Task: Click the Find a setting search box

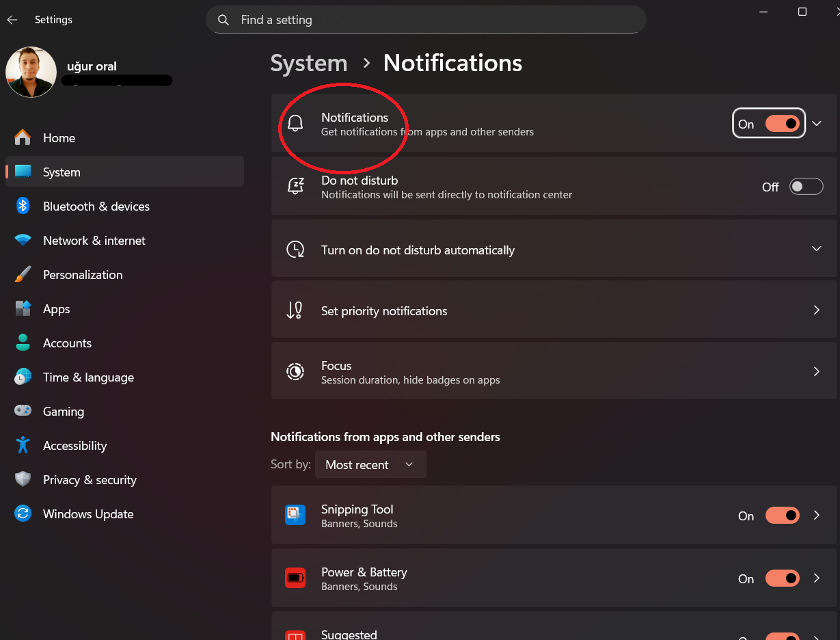Action: coord(425,20)
